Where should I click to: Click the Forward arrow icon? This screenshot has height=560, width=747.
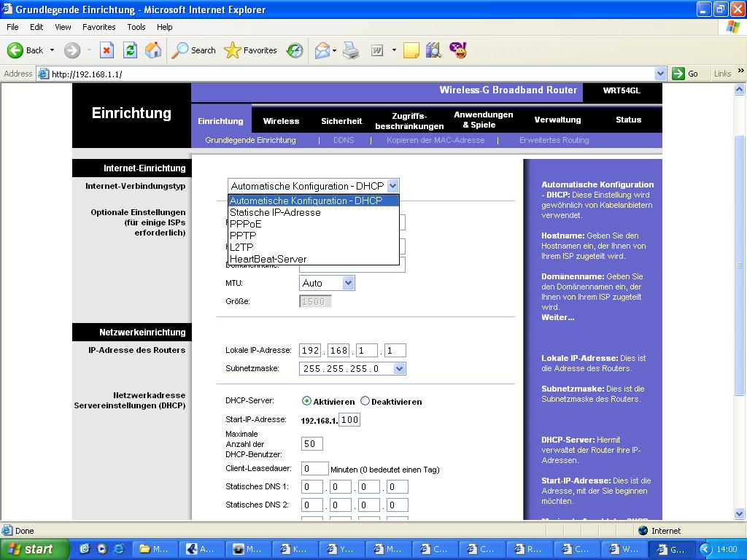pyautogui.click(x=72, y=50)
